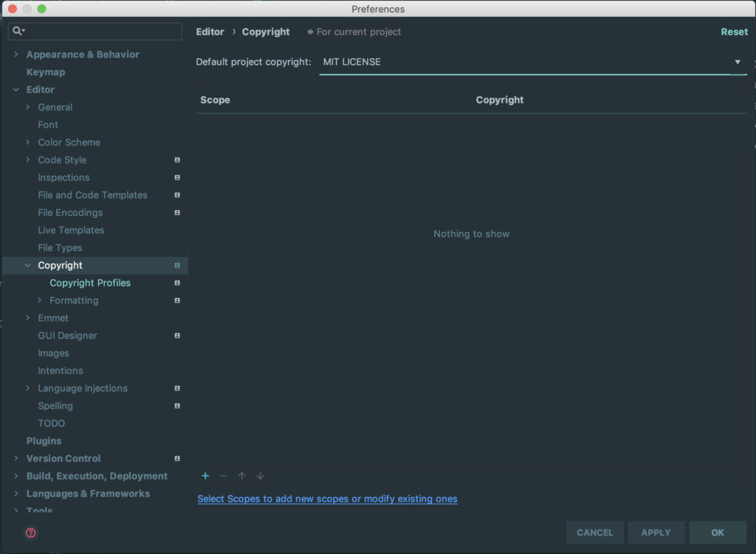Open help via the question mark icon

(x=30, y=533)
